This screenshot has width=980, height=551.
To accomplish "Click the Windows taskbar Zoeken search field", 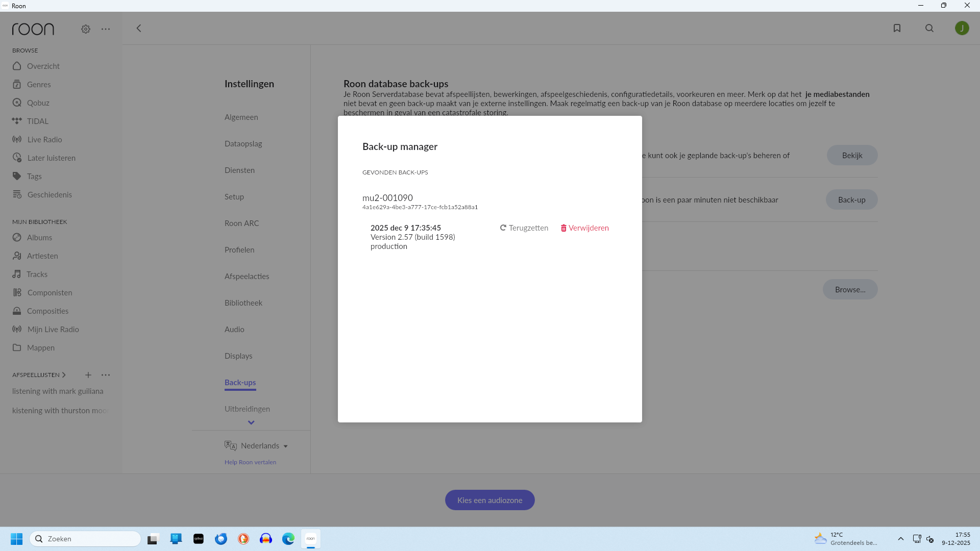I will (x=86, y=539).
